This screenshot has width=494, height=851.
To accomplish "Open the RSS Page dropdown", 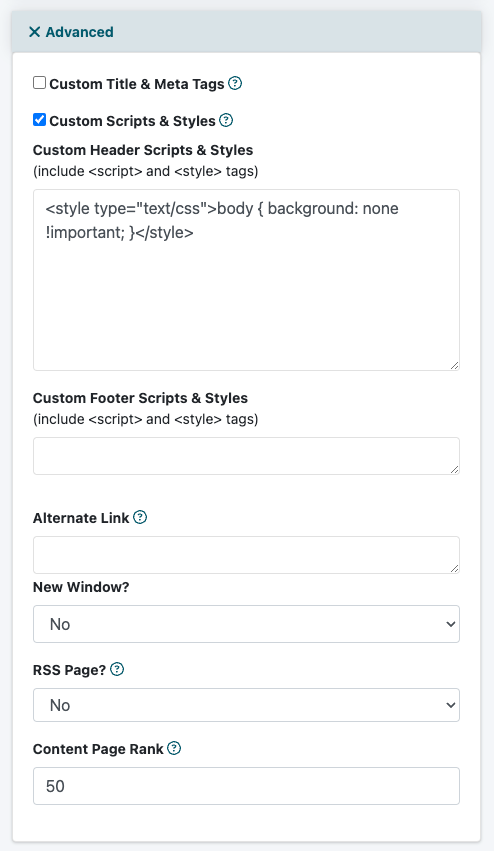I will pyautogui.click(x=246, y=705).
